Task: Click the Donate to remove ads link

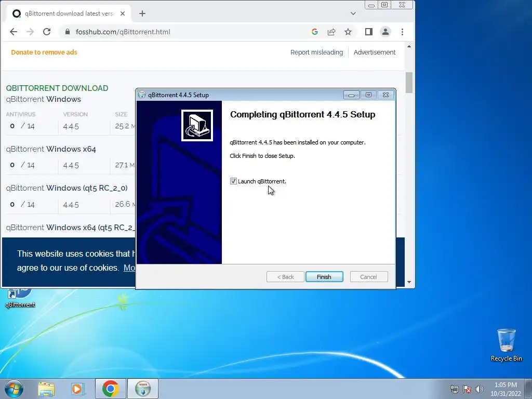Action: [44, 52]
